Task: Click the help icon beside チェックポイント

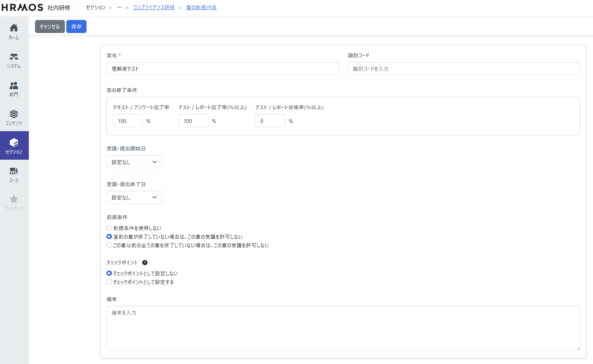Action: (145, 263)
